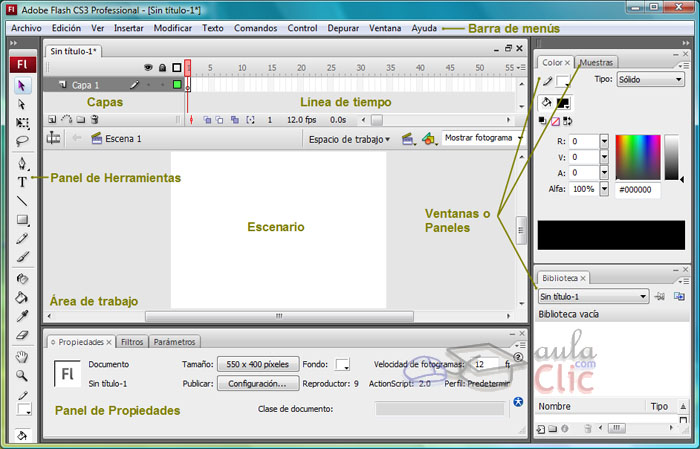Click Insert Layer Folder icon
Viewport: 700px width, 449px height.
coord(80,120)
